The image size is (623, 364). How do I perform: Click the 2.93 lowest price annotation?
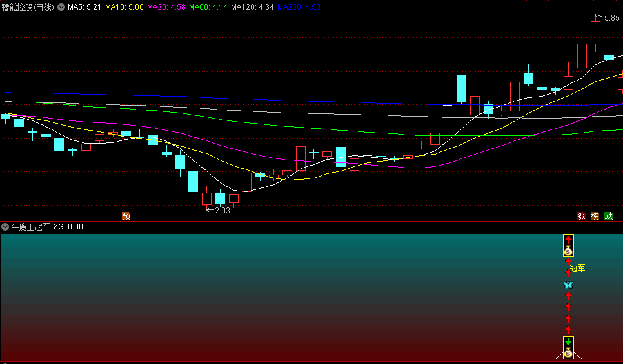(x=222, y=211)
